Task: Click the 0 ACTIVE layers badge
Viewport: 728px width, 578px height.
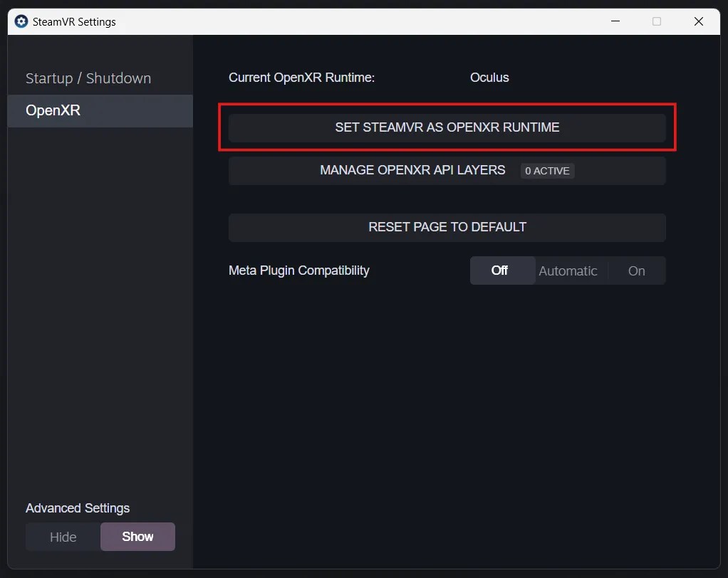Action: click(546, 171)
